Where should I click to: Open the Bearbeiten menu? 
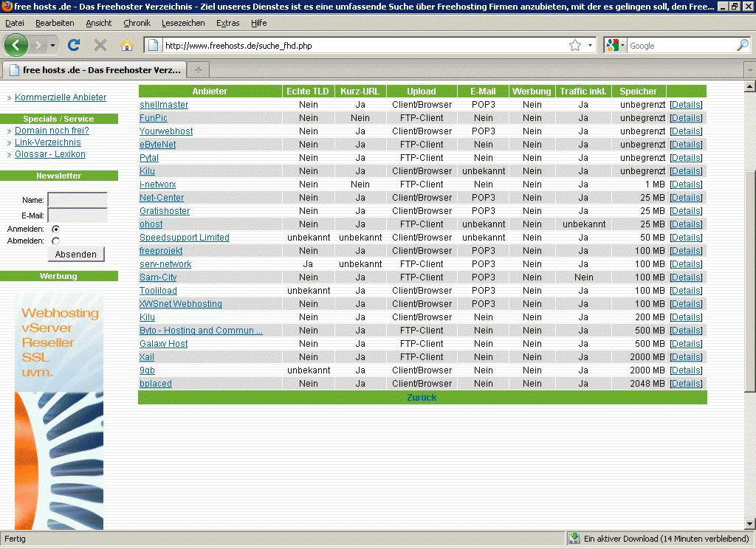coord(55,23)
